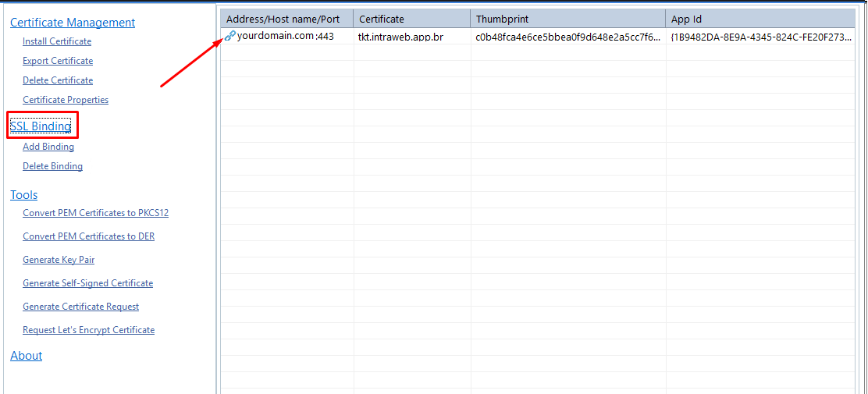Viewport: 868px width, 394px height.
Task: Open Generate Certificate Request
Action: (x=80, y=307)
